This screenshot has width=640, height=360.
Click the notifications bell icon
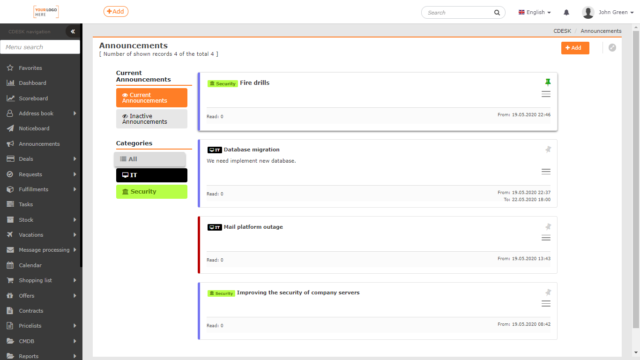click(x=566, y=13)
